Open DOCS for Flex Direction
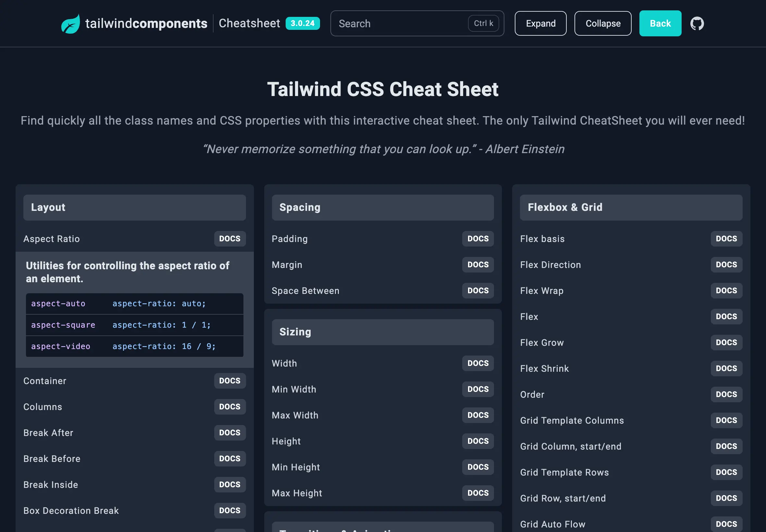The image size is (766, 532). [726, 265]
